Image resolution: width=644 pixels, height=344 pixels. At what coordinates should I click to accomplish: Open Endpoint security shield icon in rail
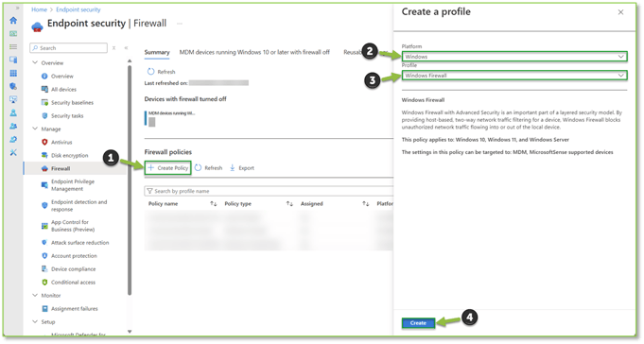tap(13, 86)
